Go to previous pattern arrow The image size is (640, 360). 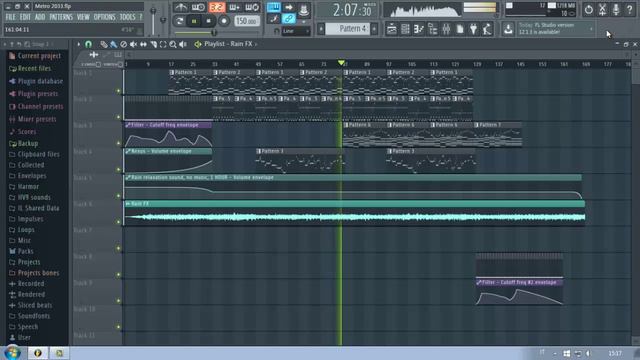[321, 29]
